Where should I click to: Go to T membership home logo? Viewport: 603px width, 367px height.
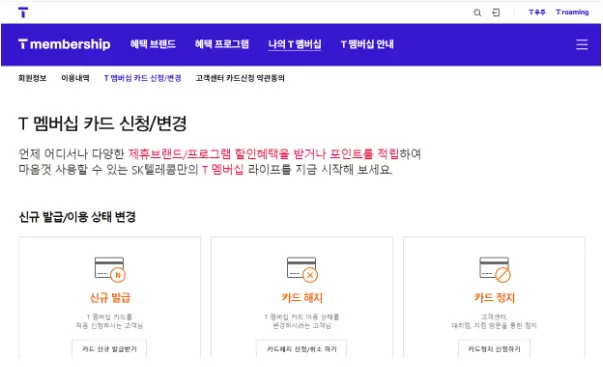64,44
